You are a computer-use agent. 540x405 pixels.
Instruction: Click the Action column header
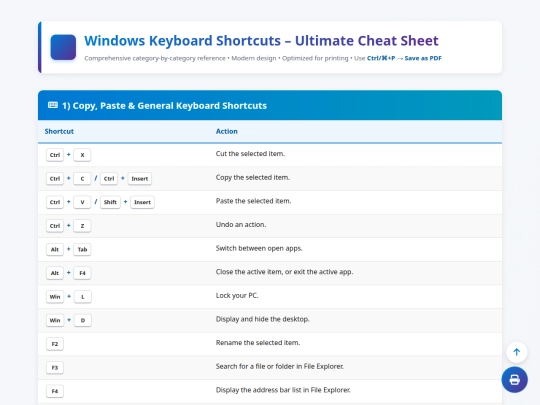[x=227, y=131]
